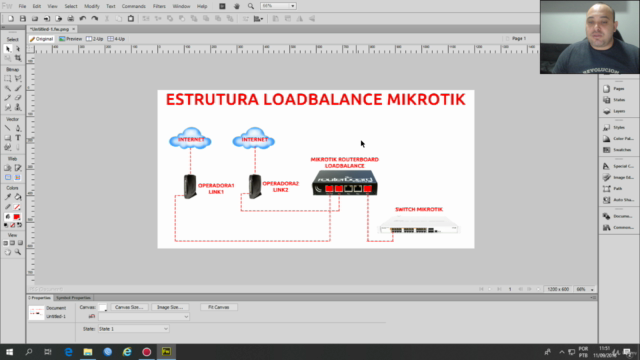Click the stroke color swatch
Viewport: 640px width, 360px height.
click(17, 207)
